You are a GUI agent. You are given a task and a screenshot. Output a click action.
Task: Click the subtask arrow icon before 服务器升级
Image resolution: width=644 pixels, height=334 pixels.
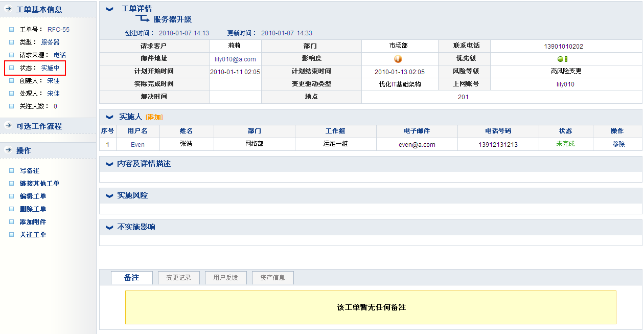(x=142, y=19)
